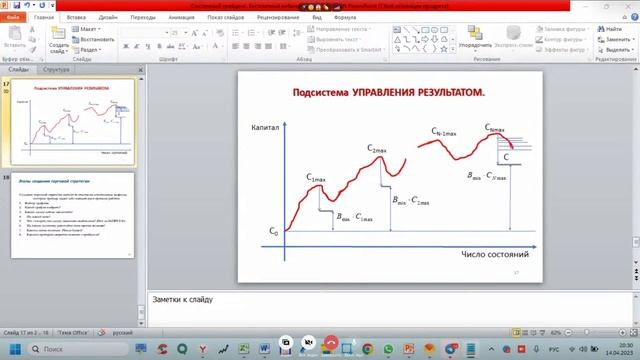Screen dimensions: 640x360
Task: Click the red hang-up call icon
Action: tap(331, 342)
